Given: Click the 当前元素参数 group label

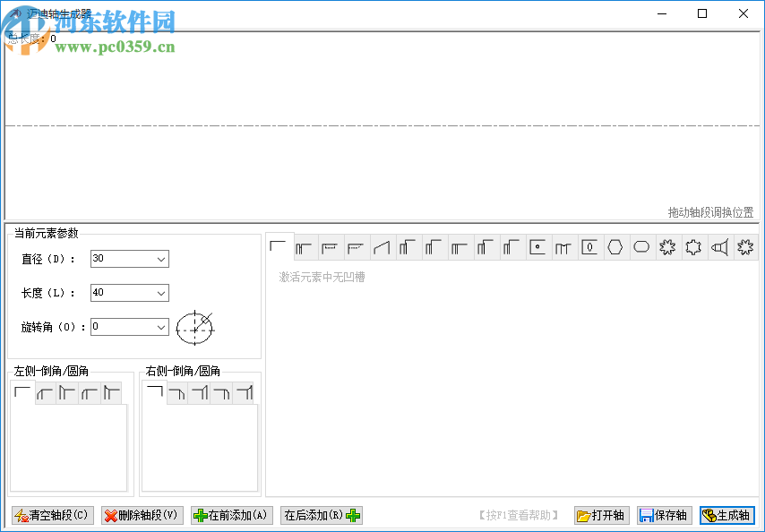Looking at the screenshot, I should click(x=47, y=234).
